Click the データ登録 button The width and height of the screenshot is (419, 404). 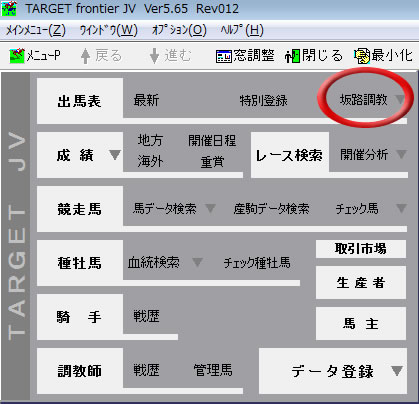333,371
